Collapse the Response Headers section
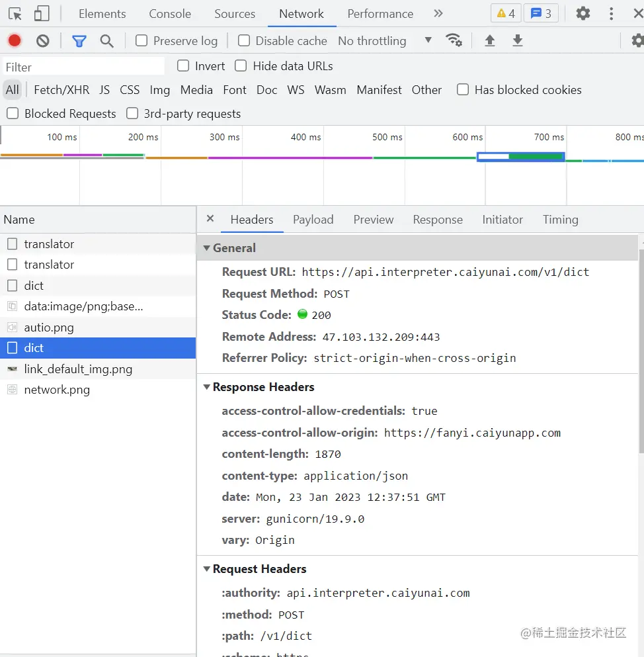 coord(206,387)
